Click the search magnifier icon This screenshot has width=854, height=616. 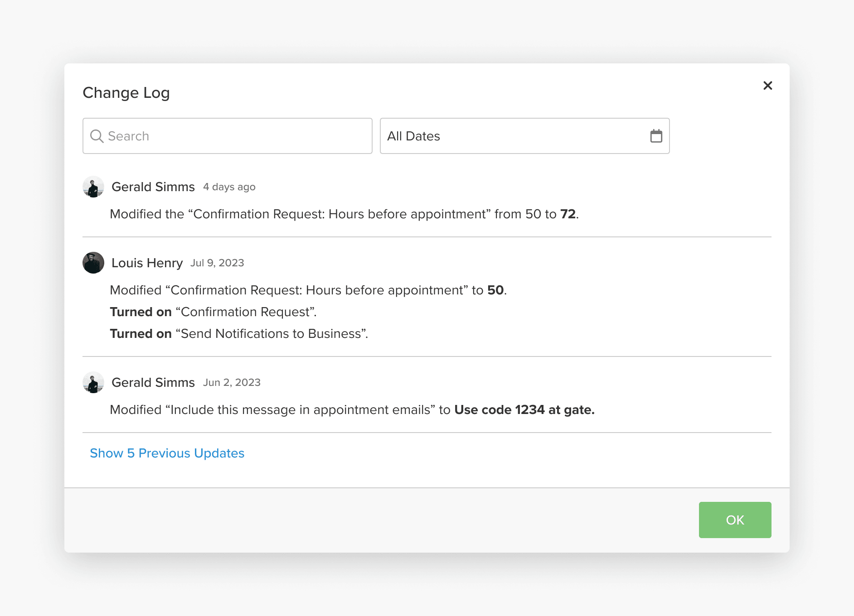pos(97,136)
